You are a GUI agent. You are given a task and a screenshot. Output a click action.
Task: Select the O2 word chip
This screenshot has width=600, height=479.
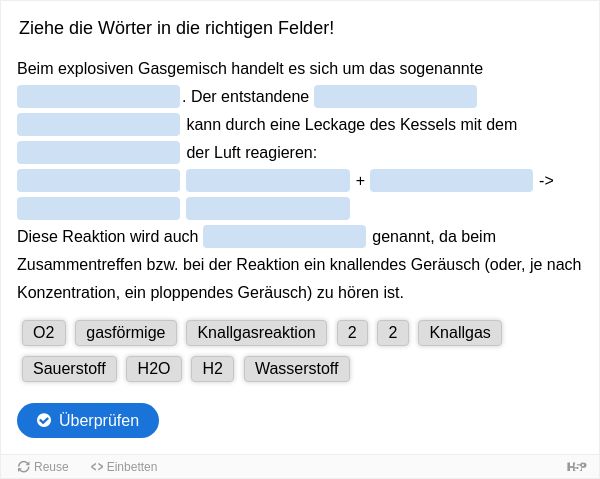[44, 332]
